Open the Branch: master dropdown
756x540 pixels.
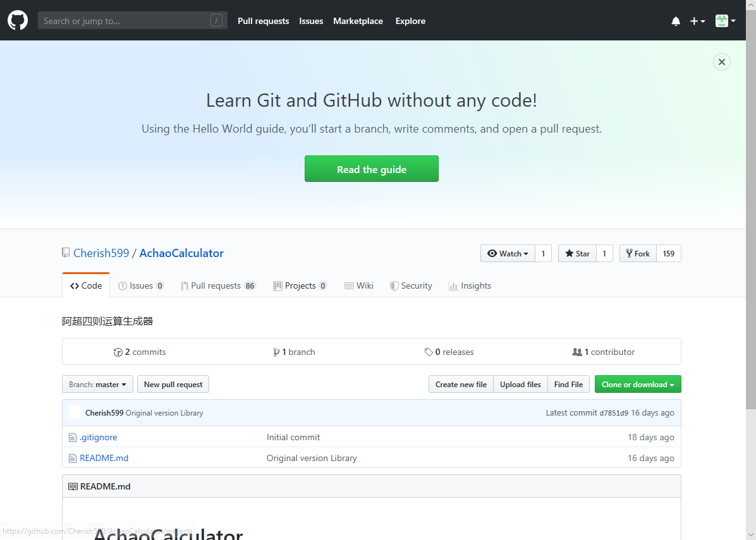tap(97, 385)
